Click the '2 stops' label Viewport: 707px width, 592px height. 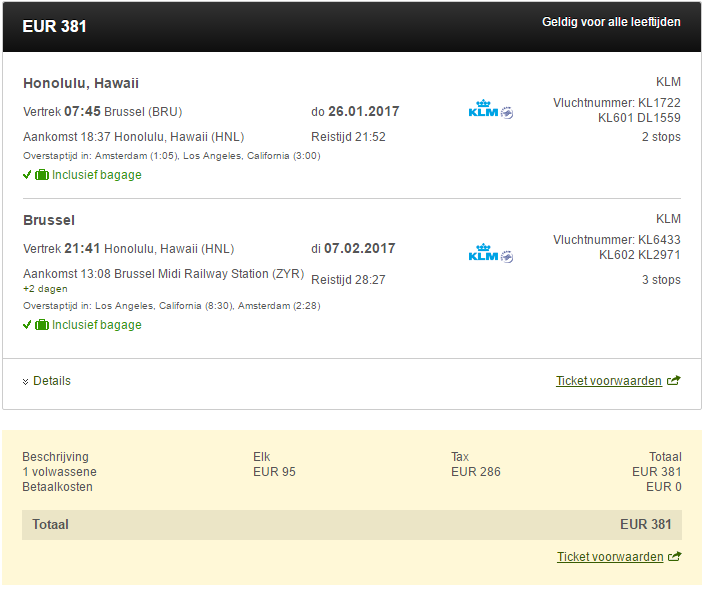661,137
